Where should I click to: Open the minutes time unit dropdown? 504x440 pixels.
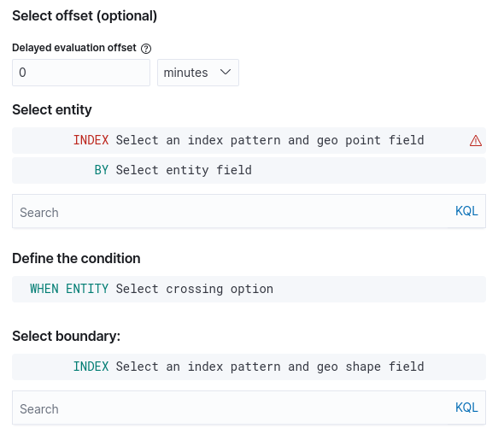(x=198, y=73)
